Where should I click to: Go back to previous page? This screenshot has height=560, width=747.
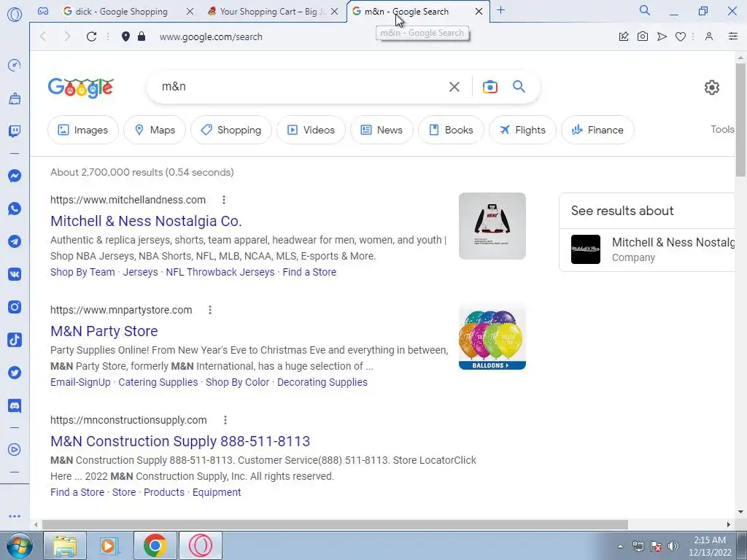point(43,36)
